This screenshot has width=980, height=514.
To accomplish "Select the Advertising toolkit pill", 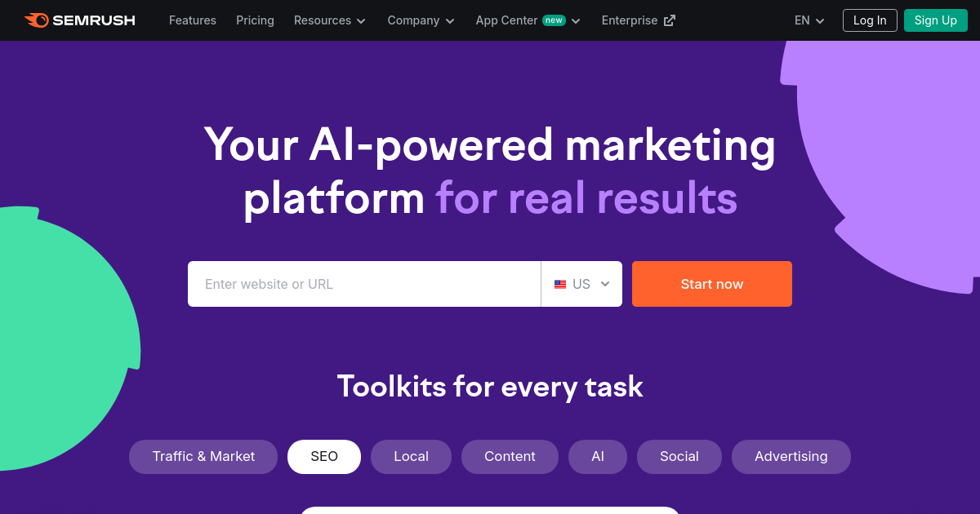I will tap(791, 457).
